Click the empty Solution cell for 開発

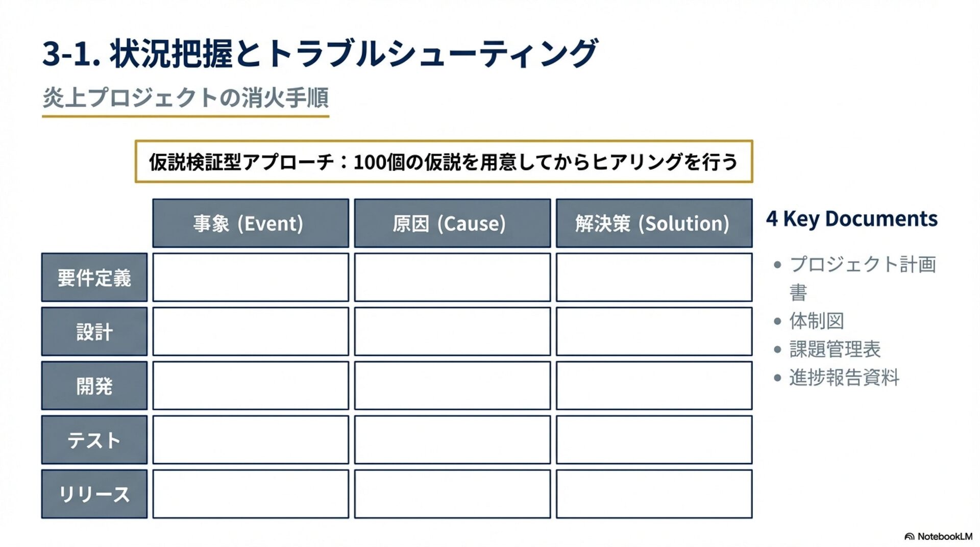point(654,386)
